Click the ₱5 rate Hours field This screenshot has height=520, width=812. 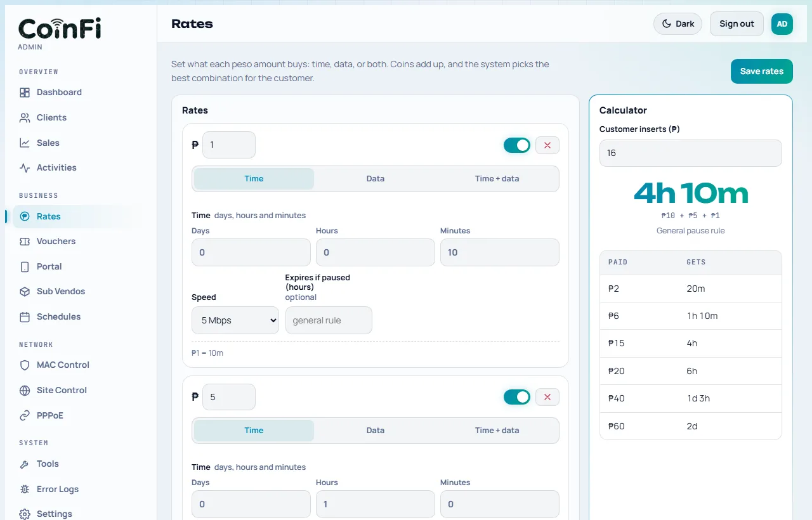point(376,504)
